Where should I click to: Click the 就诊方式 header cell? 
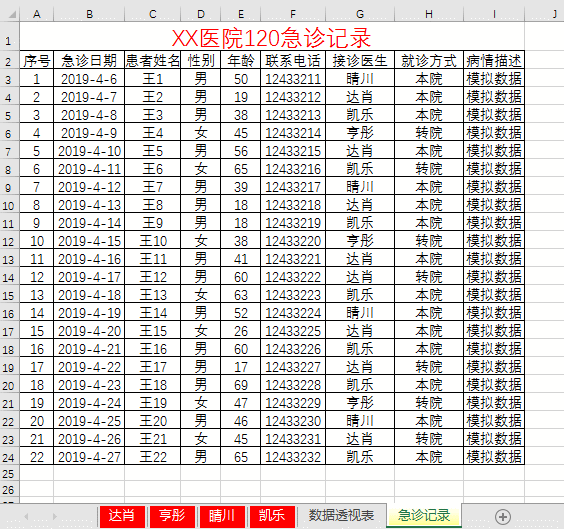pyautogui.click(x=429, y=60)
